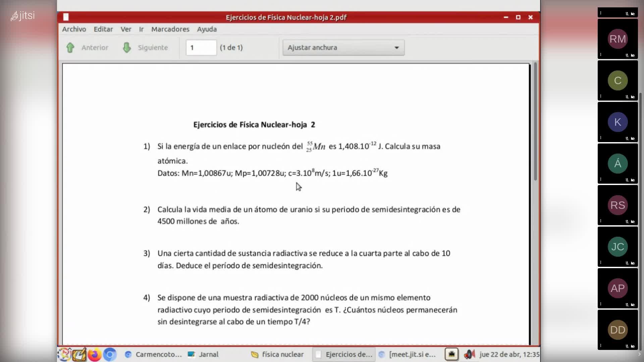
Task: Switch to the física nuclear folder window
Action: (x=278, y=354)
